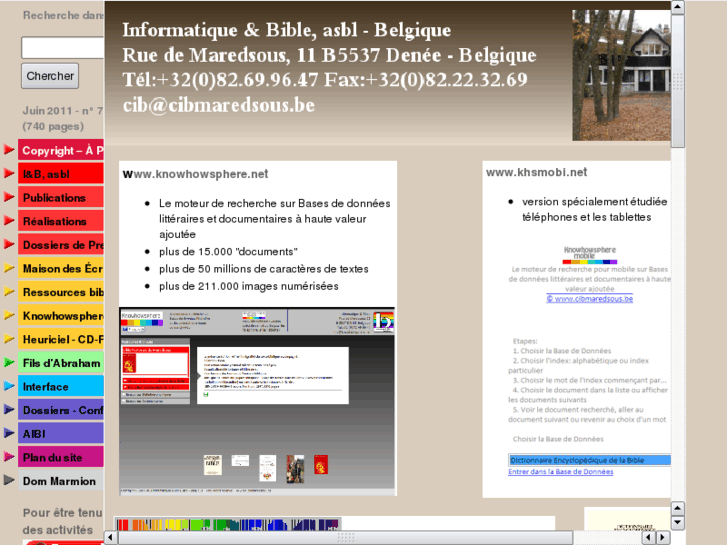Open the Knowhowsphere menu item
Image resolution: width=727 pixels, height=545 pixels.
[x=61, y=316]
